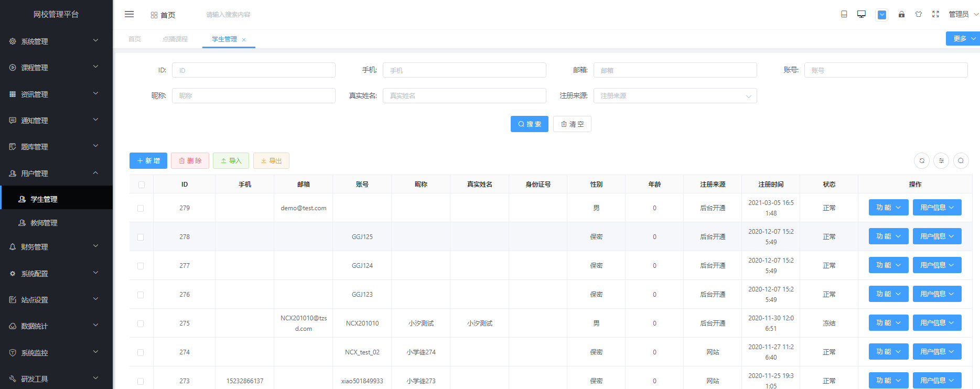The width and height of the screenshot is (980, 389).
Task: Open the 注册来源 dropdown filter
Action: click(675, 95)
